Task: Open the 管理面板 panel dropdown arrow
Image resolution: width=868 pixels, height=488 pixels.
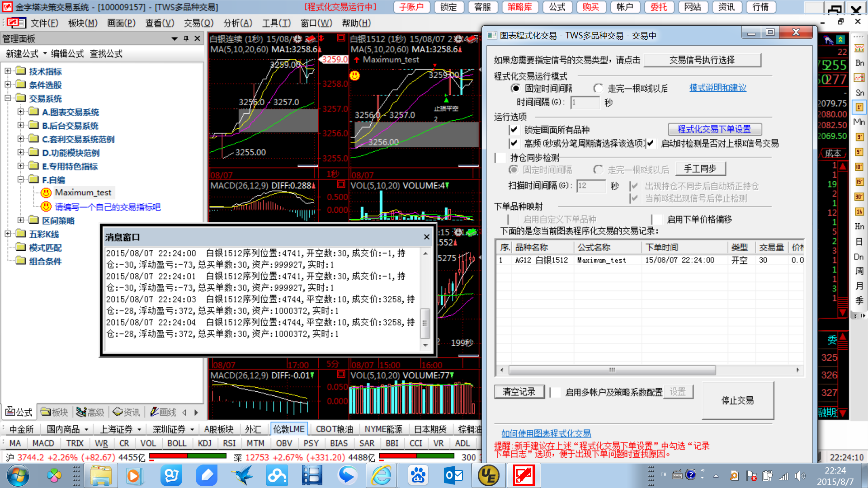Action: (175, 39)
